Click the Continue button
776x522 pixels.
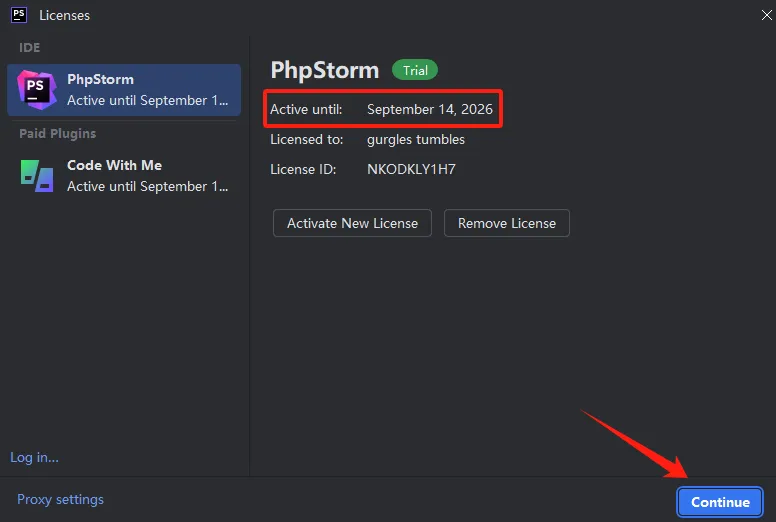click(720, 502)
